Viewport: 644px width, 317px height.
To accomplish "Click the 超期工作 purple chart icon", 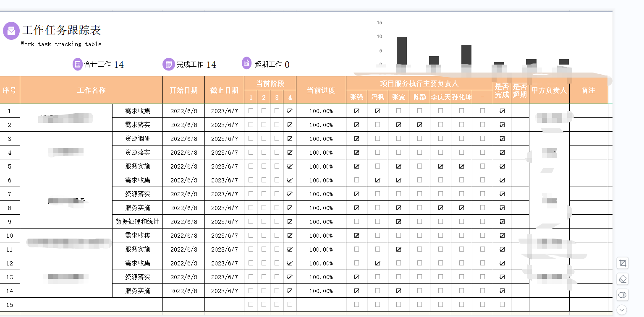I will [x=247, y=63].
